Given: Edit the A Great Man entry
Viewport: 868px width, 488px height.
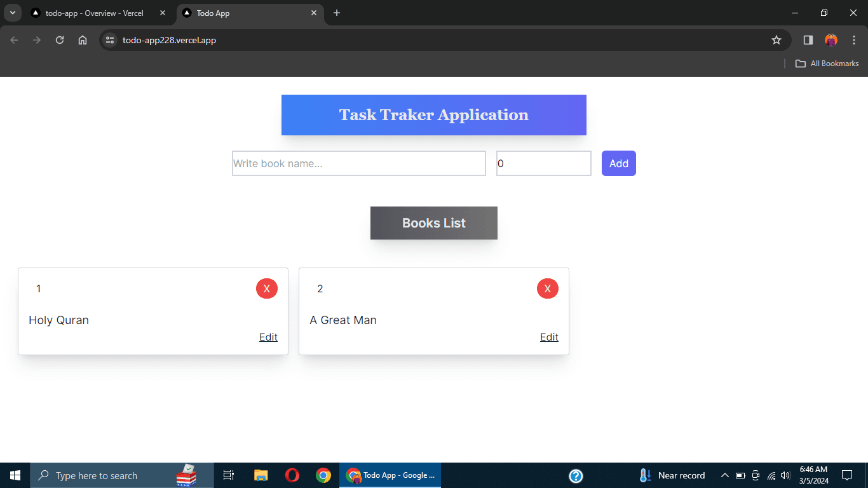Looking at the screenshot, I should (x=549, y=337).
